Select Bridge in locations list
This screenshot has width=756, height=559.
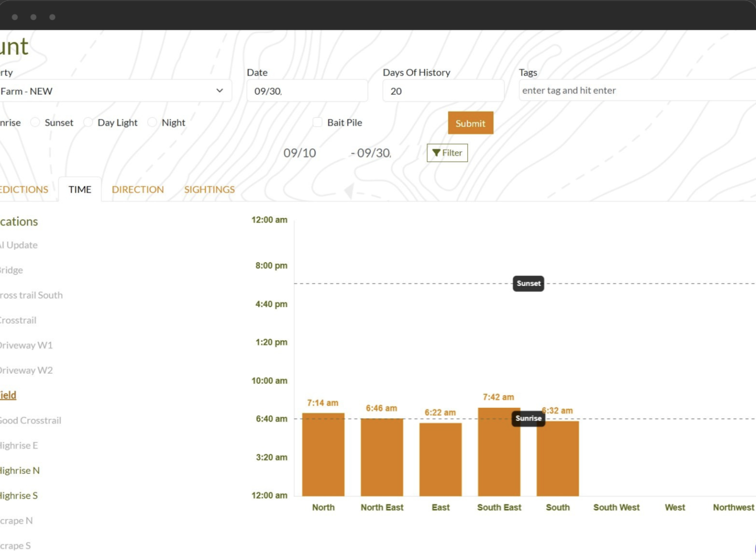point(12,270)
